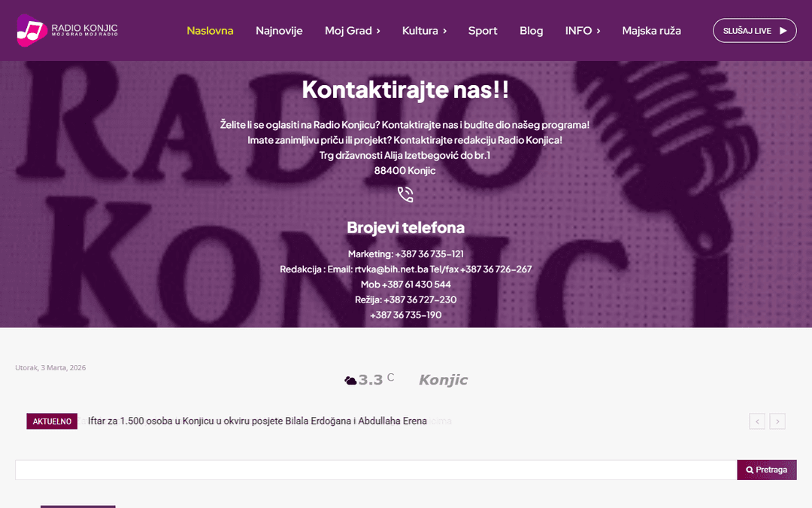The width and height of the screenshot is (812, 508).
Task: Expand the Kultura submenu
Action: point(424,31)
